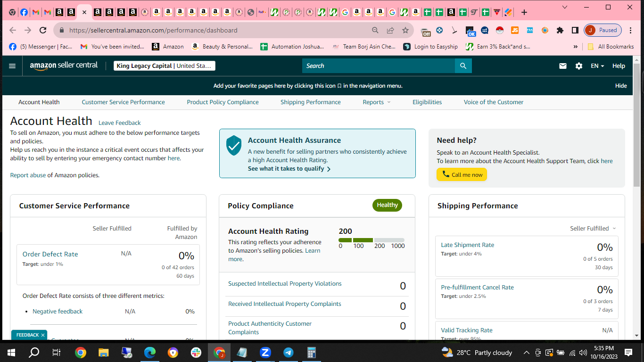The image size is (644, 362).
Task: Open the Negative feedback link
Action: [x=58, y=312]
